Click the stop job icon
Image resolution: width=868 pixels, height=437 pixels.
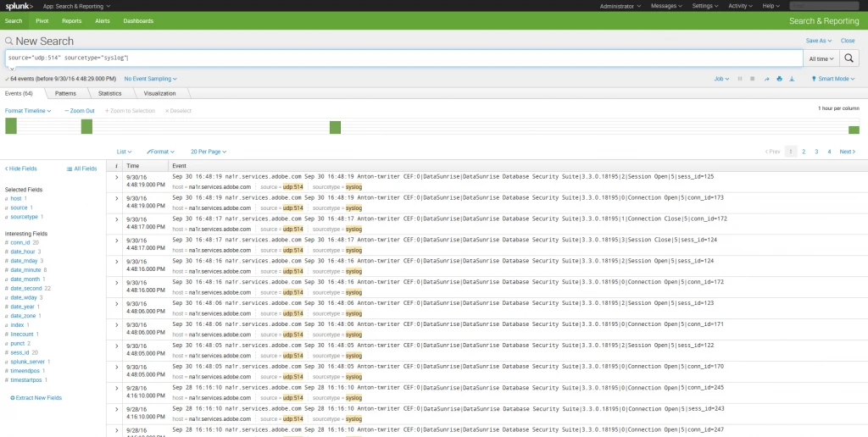click(x=753, y=79)
